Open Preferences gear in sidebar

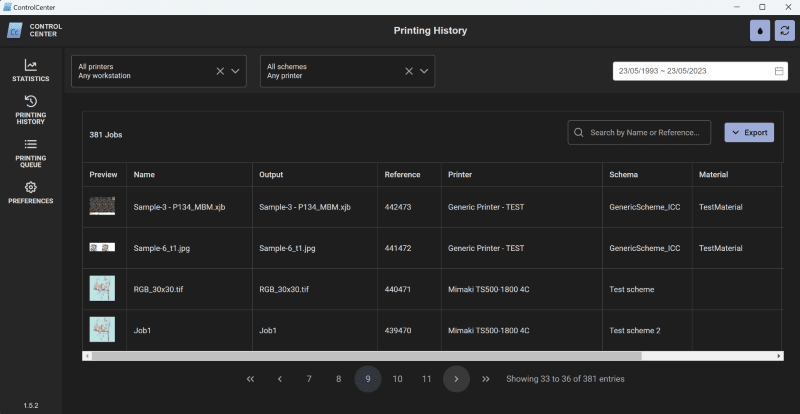click(x=30, y=193)
